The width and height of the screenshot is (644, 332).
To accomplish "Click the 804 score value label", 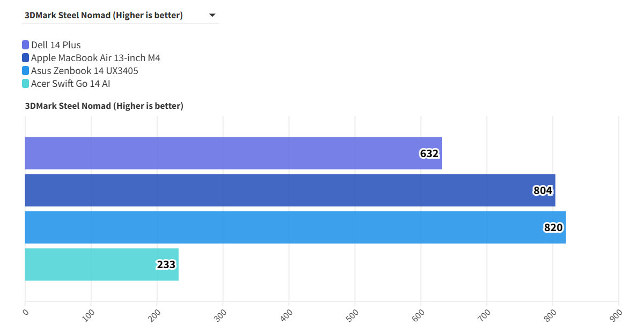I will (x=543, y=190).
